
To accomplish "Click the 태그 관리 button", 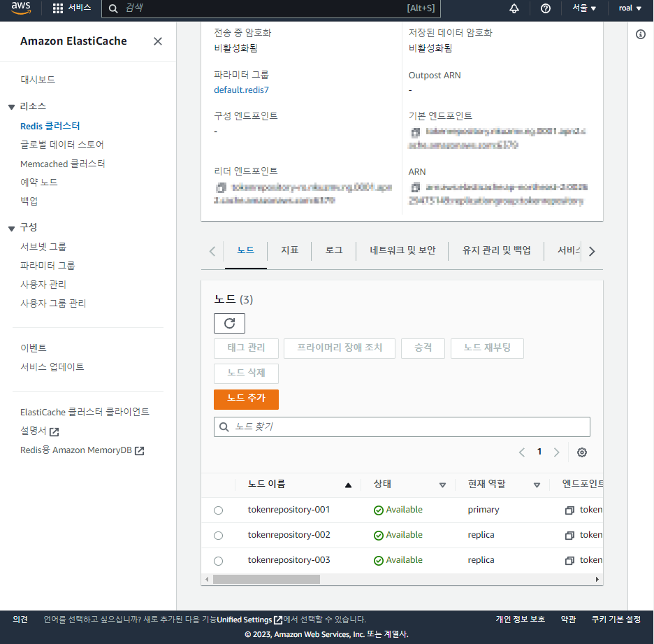I will pos(246,348).
